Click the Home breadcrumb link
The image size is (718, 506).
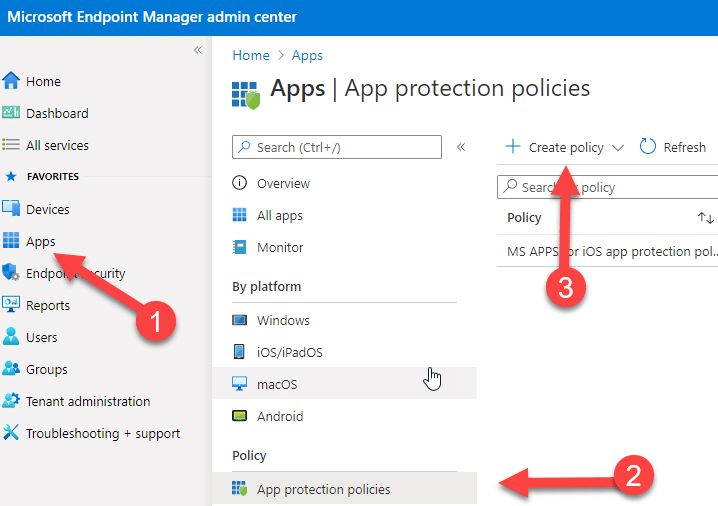click(251, 55)
